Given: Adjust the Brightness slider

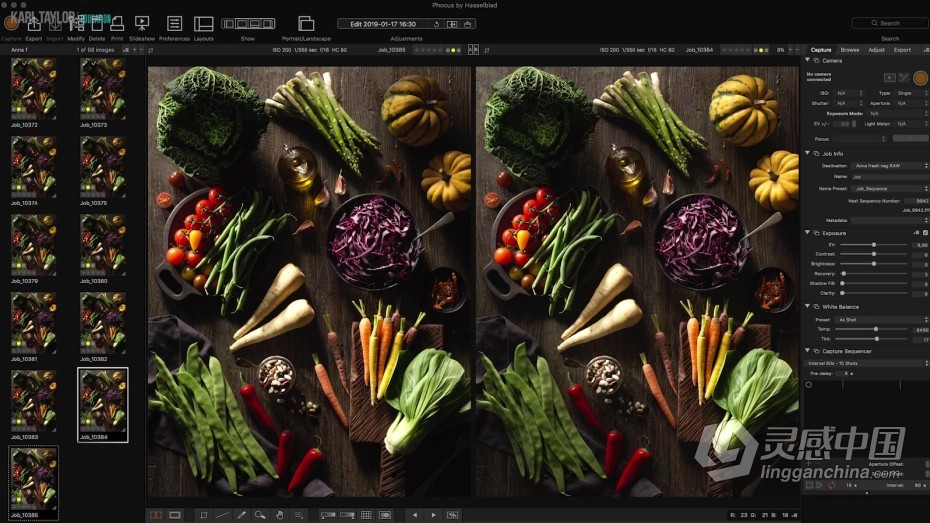Looking at the screenshot, I should [874, 263].
